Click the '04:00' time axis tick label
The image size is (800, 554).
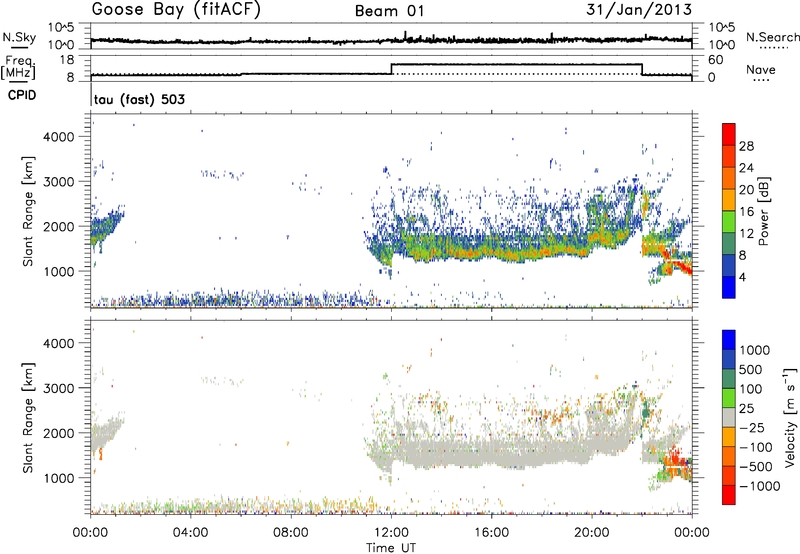[190, 533]
